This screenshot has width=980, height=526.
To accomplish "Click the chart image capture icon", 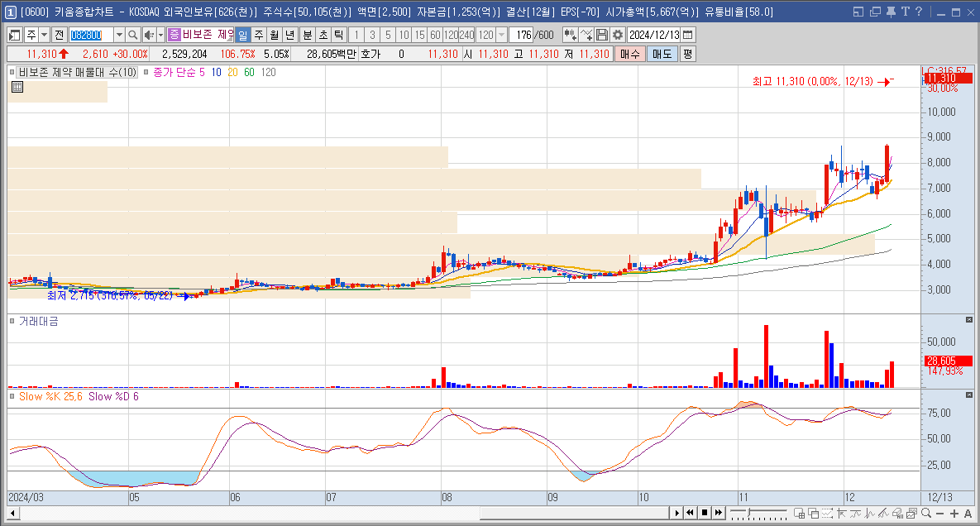I will [x=912, y=514].
